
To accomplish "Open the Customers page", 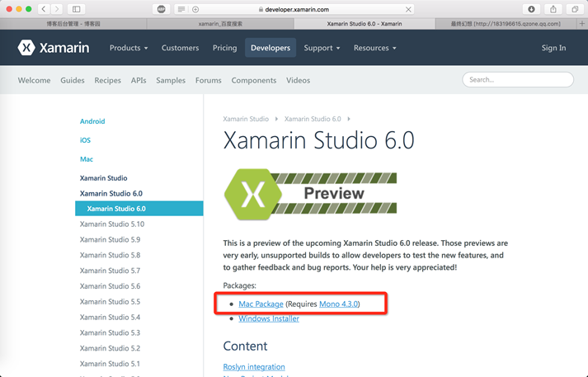I will tap(180, 48).
